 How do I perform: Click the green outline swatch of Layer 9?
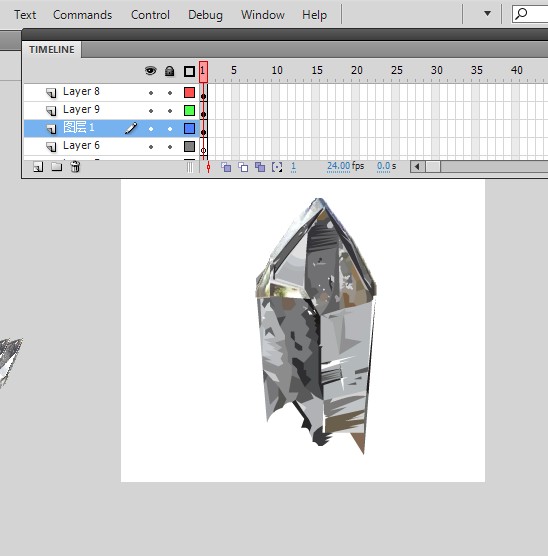tap(189, 111)
